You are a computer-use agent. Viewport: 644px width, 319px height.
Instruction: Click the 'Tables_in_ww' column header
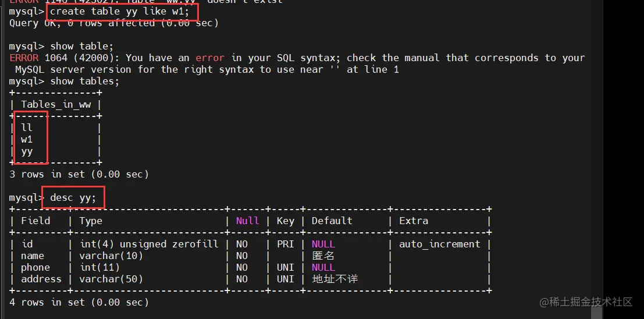point(56,105)
